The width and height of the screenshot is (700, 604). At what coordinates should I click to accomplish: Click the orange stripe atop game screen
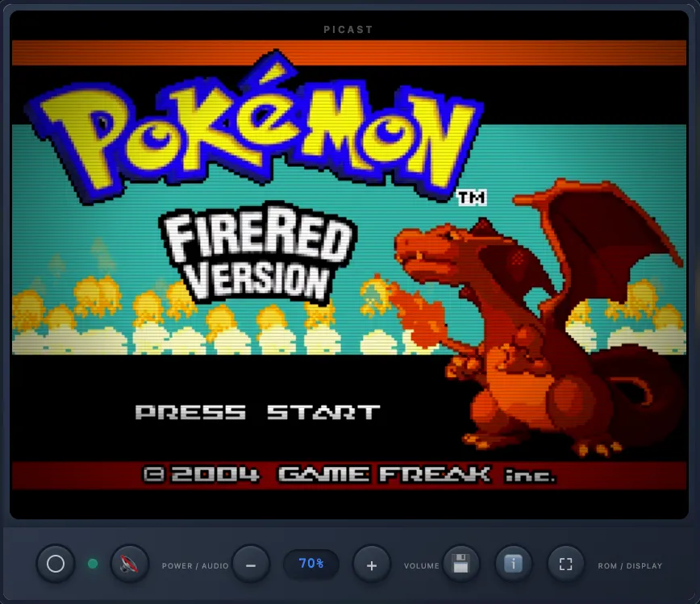click(x=348, y=53)
